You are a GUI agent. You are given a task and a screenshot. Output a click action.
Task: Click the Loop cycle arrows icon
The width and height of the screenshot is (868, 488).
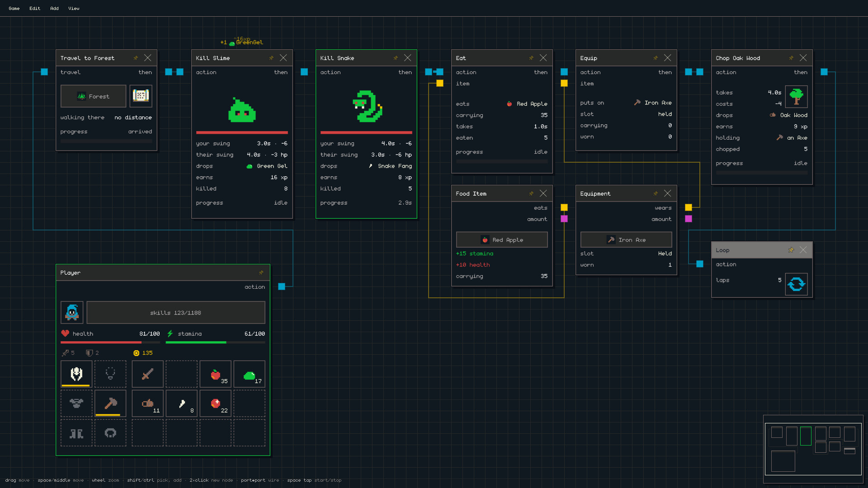pos(796,284)
